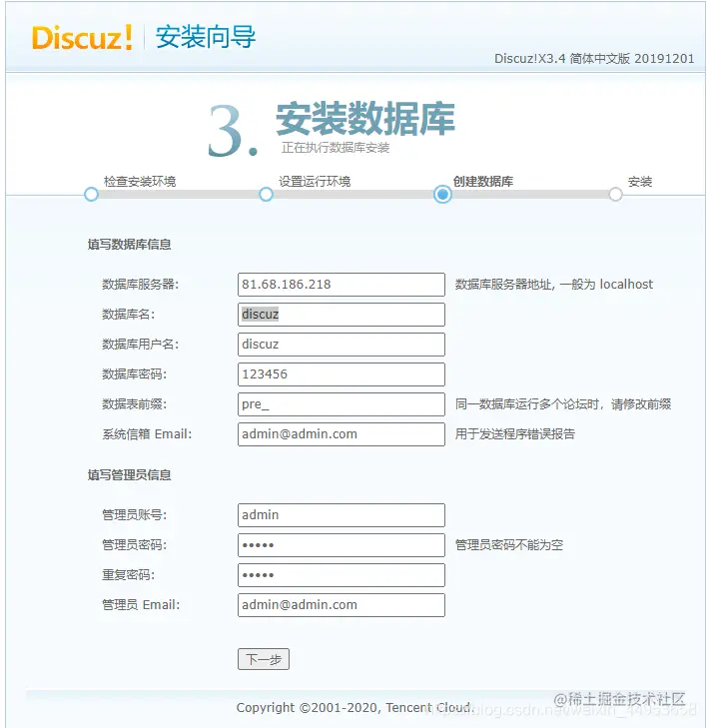Click the 安装向导 header title
The width and height of the screenshot is (706, 728).
click(x=206, y=37)
